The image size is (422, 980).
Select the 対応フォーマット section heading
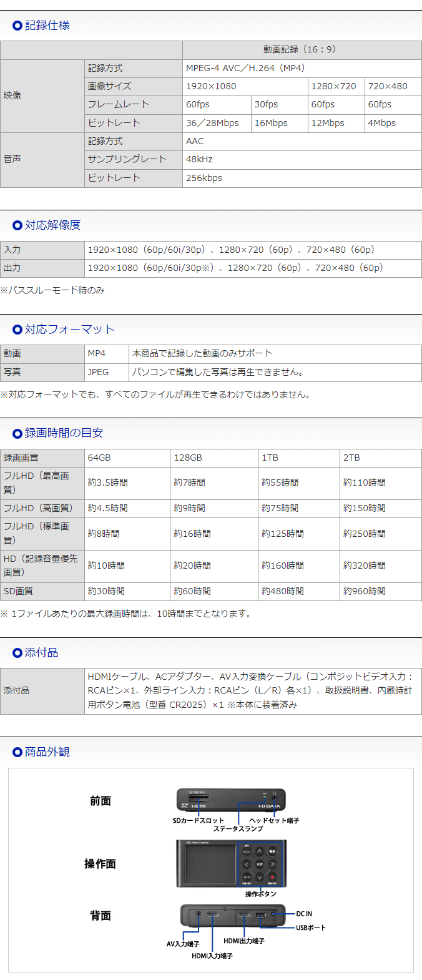[69, 330]
